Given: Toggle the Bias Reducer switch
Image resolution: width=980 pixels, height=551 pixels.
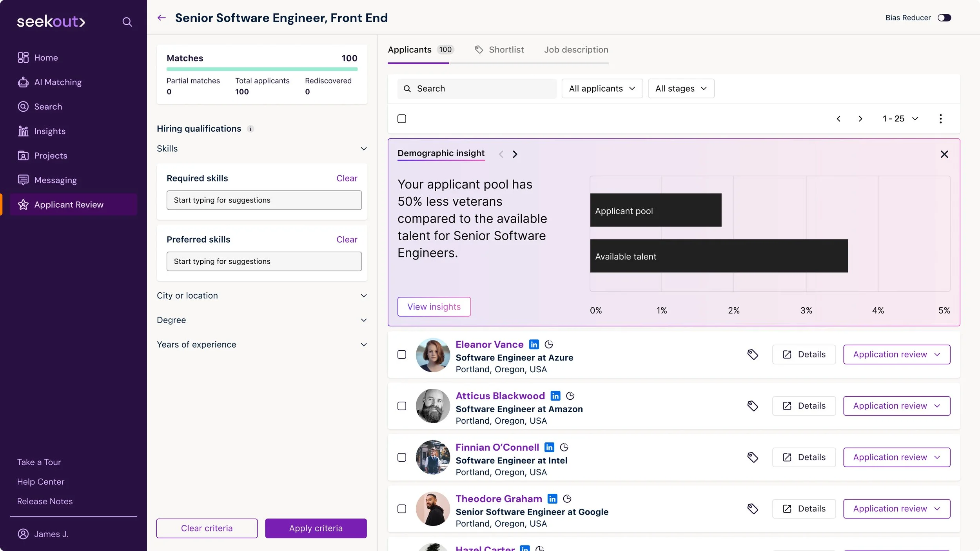Looking at the screenshot, I should tap(944, 18).
